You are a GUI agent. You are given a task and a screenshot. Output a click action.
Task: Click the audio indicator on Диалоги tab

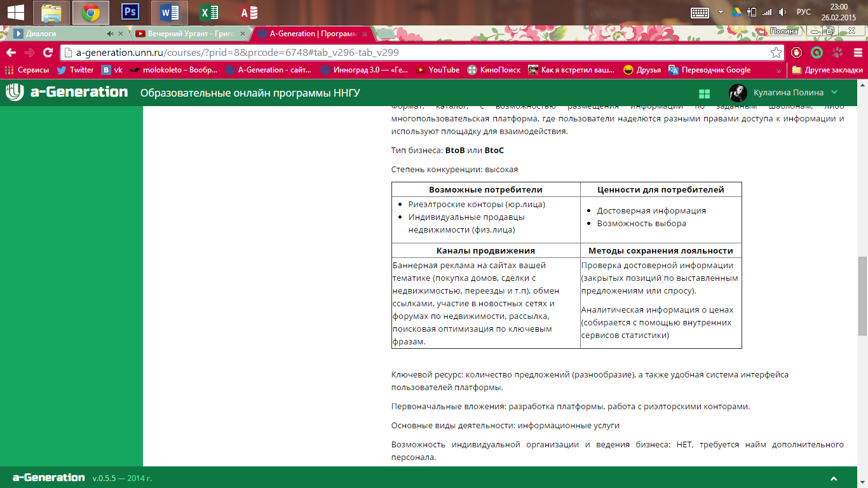(x=111, y=34)
